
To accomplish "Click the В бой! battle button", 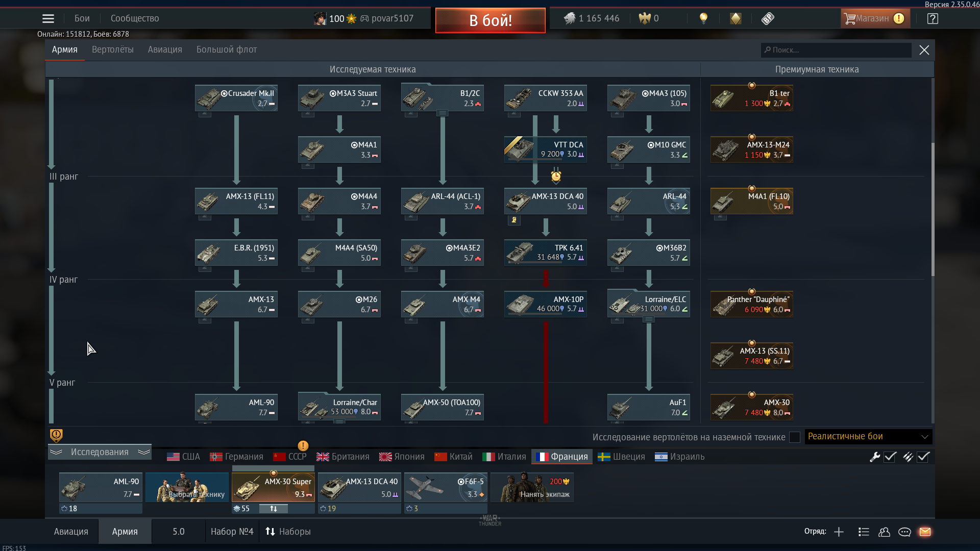I will coord(491,20).
